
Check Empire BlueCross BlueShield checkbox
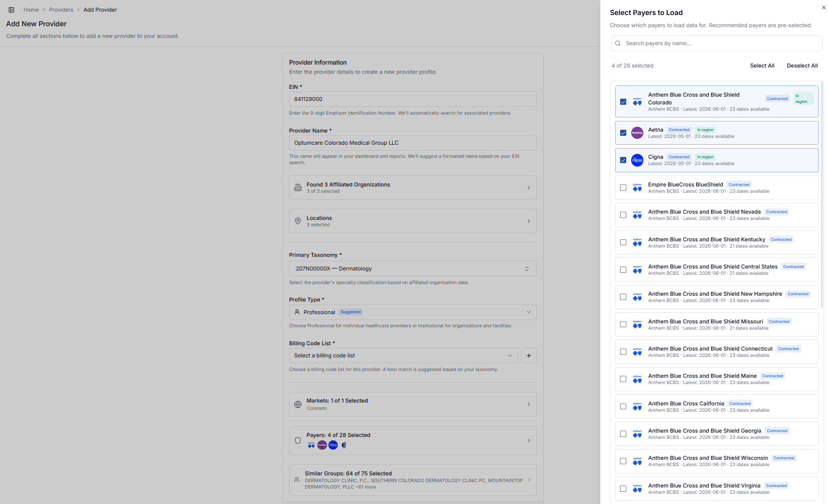coord(623,187)
